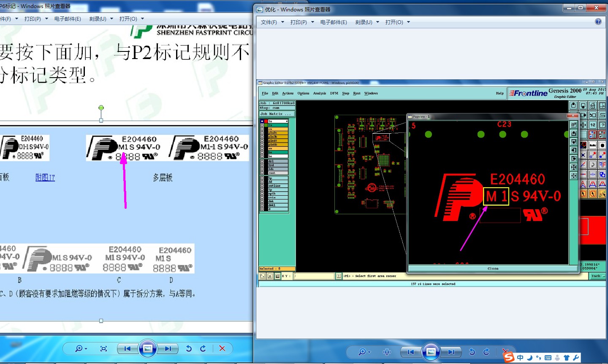Screen dimensions: 608x364
Task: Rotate clockwise in P6标记 viewer
Action: [x=203, y=348]
